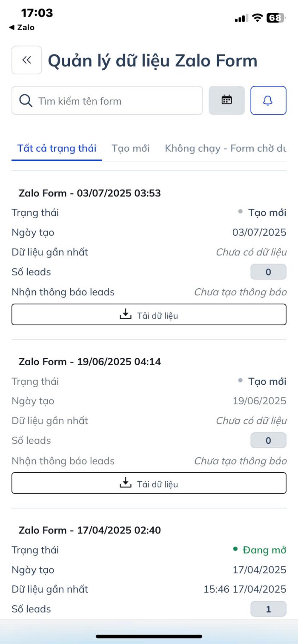Image resolution: width=298 pixels, height=644 pixels.
Task: Click download icon for 19/06/2025 form
Action: click(125, 483)
